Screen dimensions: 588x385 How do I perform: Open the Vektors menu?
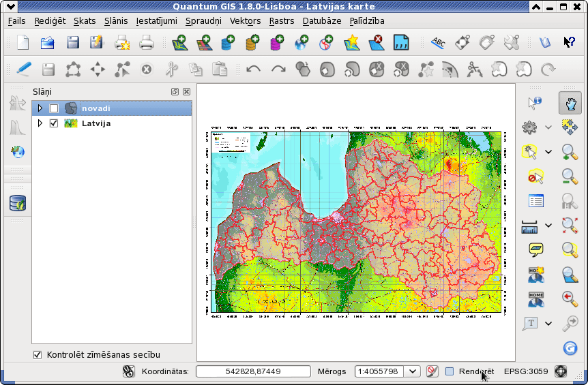tap(246, 21)
